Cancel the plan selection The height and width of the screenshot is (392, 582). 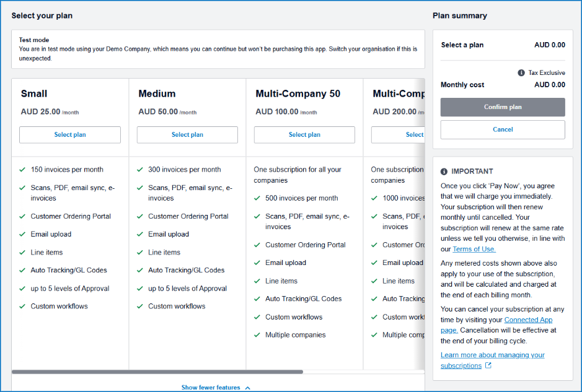coord(503,129)
